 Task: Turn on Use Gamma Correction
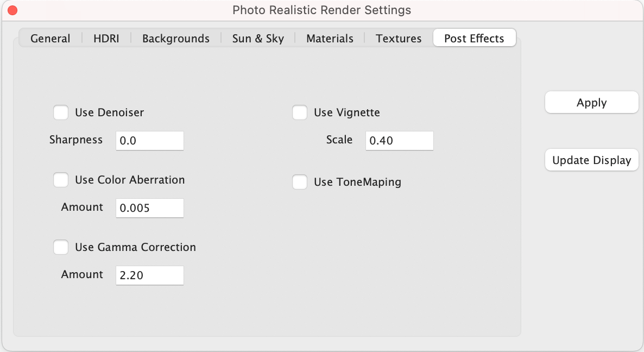point(61,247)
